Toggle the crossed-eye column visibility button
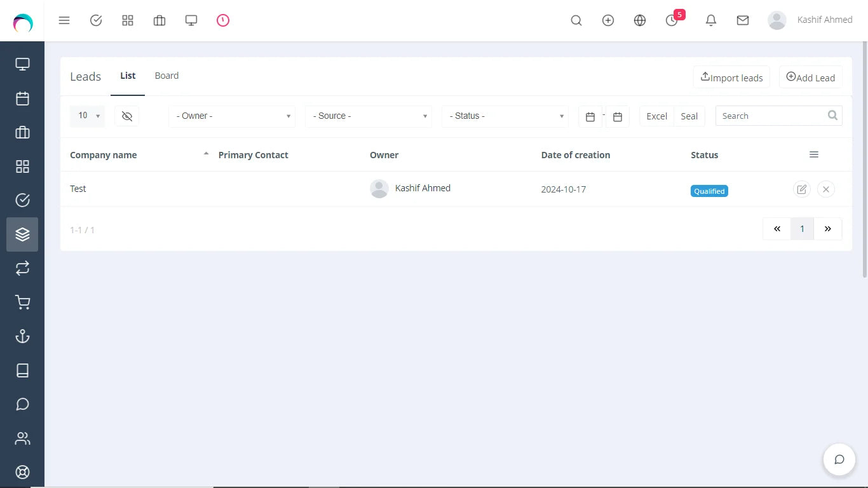 127,116
